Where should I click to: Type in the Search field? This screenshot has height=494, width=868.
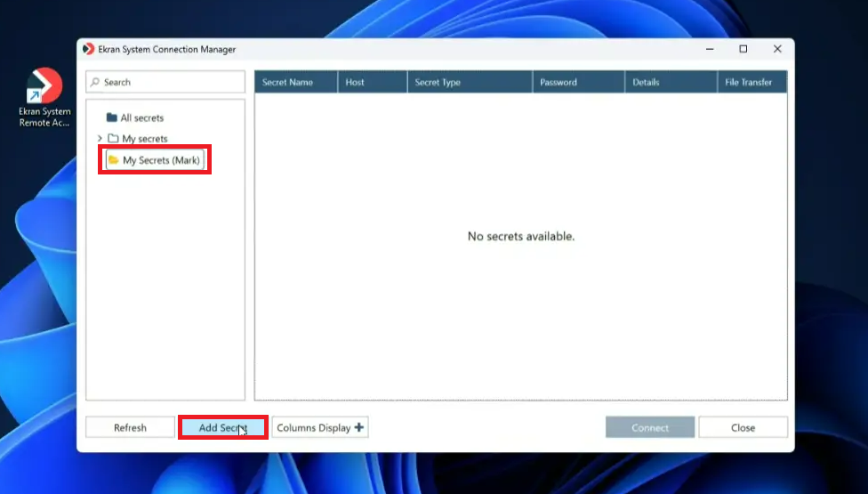point(169,82)
